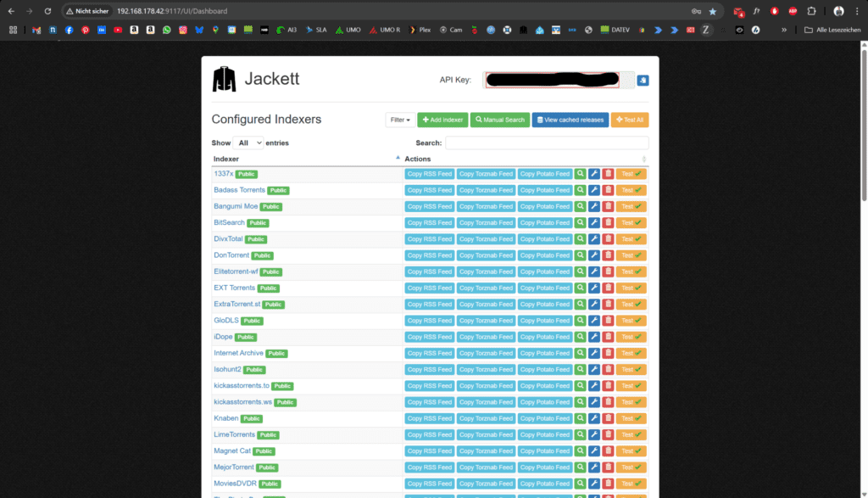Bookmark this page with the star icon
The image size is (868, 498).
coord(712,11)
